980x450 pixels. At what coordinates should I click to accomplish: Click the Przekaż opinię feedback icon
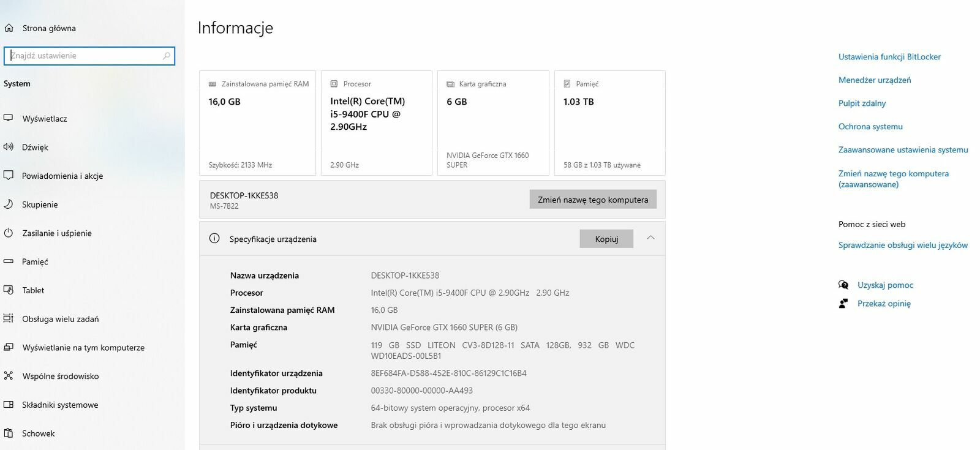click(x=843, y=304)
